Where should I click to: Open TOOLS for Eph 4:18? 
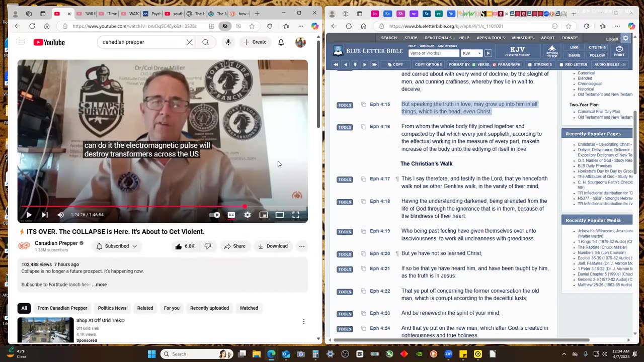point(345,202)
